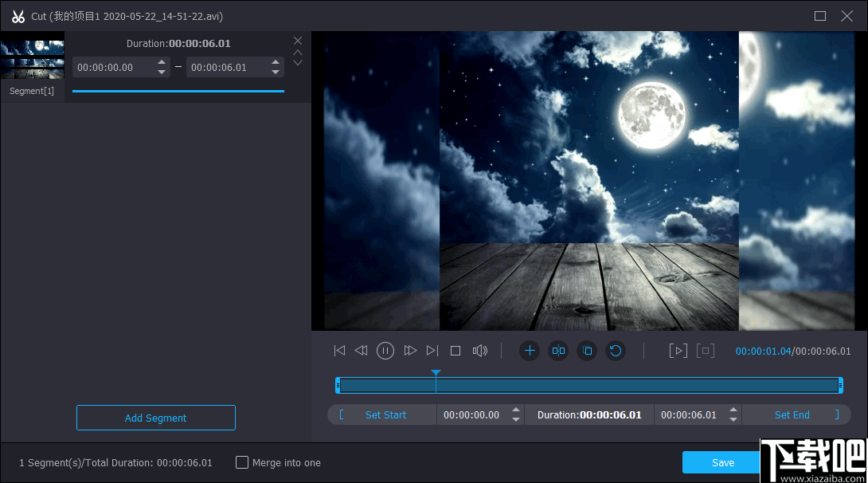Click Set End to mark the ending
The image size is (868, 483).
pyautogui.click(x=792, y=414)
